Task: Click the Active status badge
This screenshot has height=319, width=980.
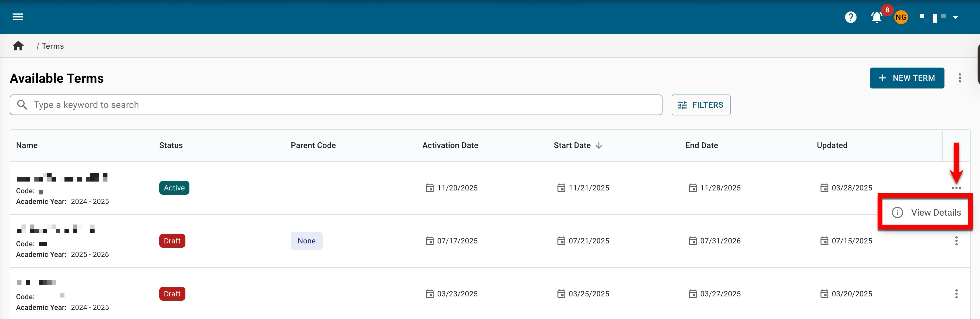Action: 174,188
